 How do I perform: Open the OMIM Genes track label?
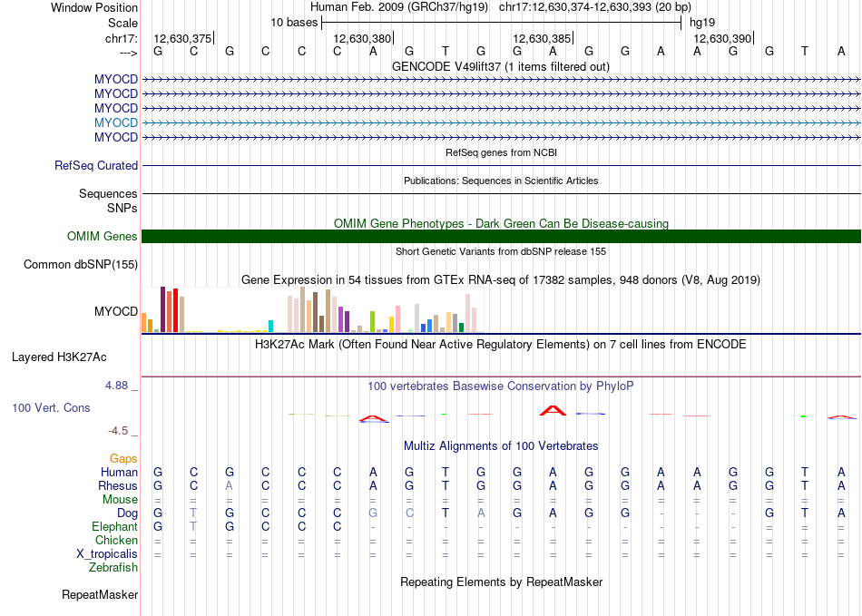click(103, 237)
